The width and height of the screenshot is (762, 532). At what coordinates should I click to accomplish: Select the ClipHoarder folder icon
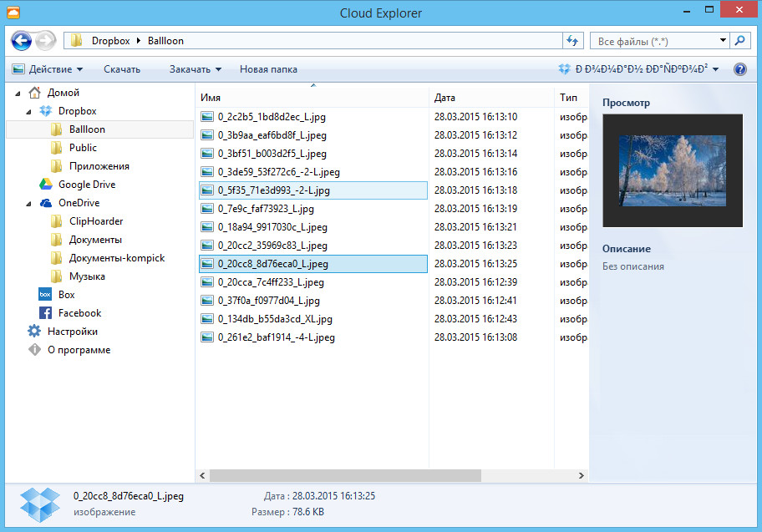tap(56, 221)
